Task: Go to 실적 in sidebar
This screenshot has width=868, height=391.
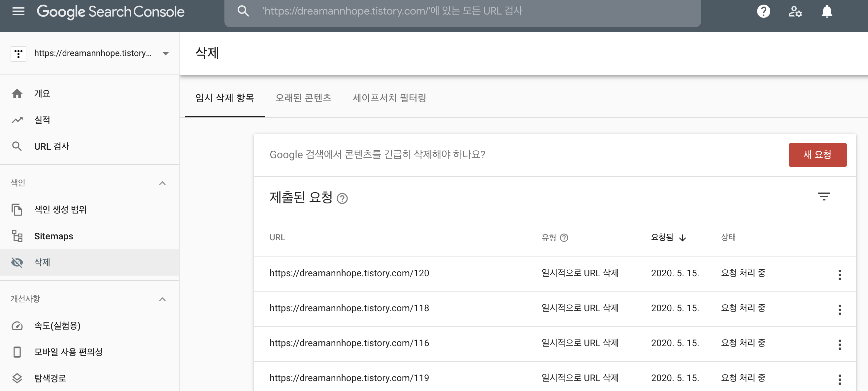Action: point(89,120)
